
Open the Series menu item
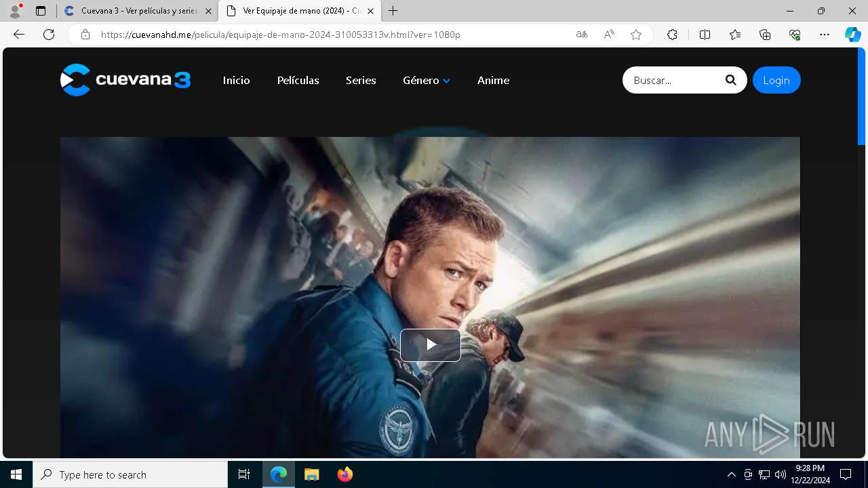click(x=361, y=80)
